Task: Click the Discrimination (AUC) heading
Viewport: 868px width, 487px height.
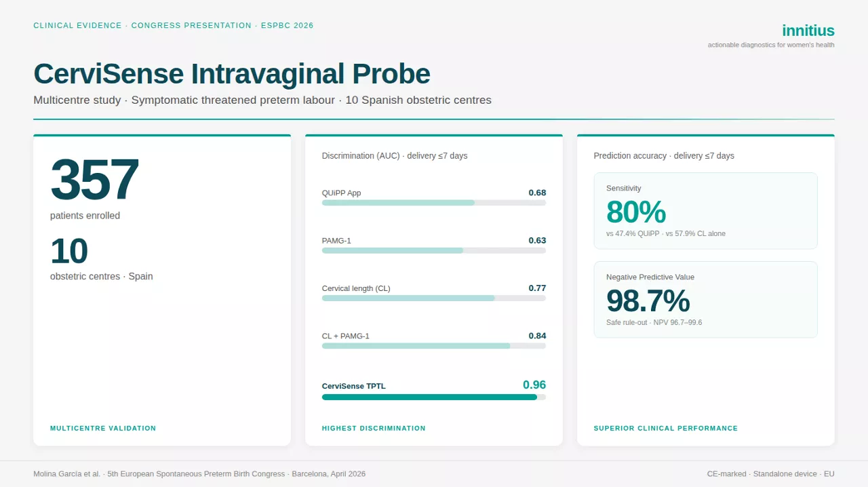Action: tap(395, 156)
